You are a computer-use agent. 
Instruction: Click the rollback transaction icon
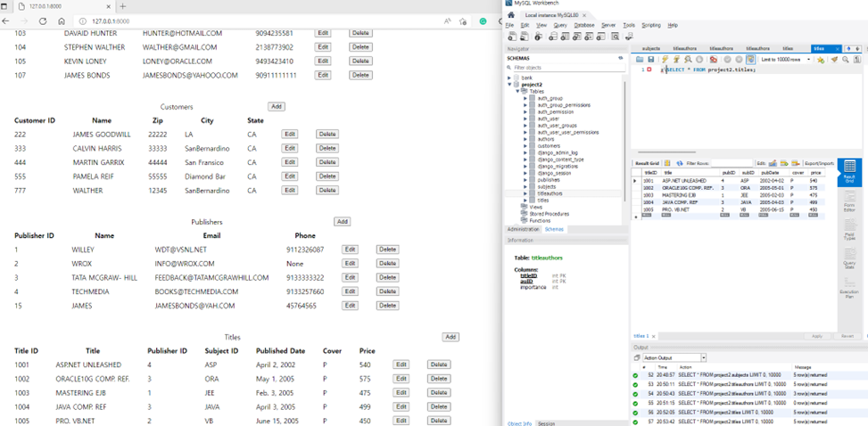click(x=739, y=59)
